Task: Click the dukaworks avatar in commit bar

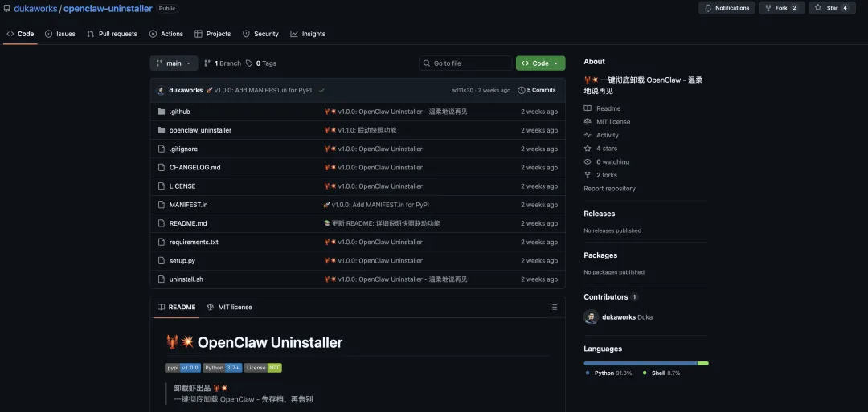Action: 161,90
